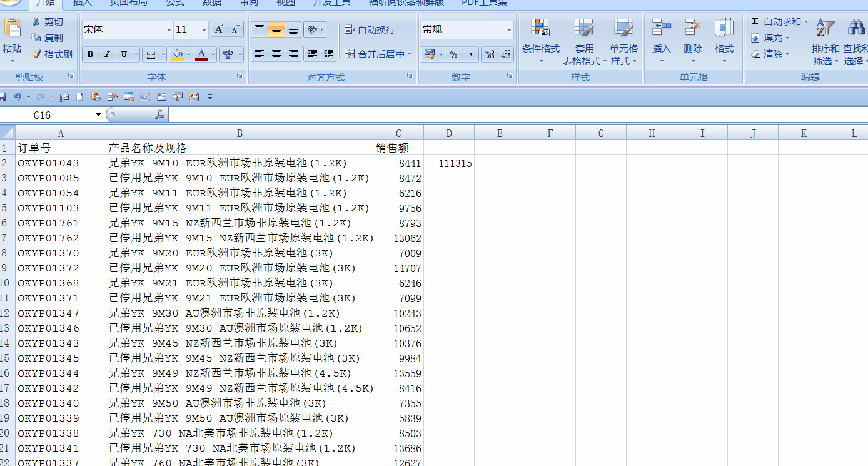Screen dimensions: 868x466
Task: Toggle underline formatting
Action: (x=123, y=54)
